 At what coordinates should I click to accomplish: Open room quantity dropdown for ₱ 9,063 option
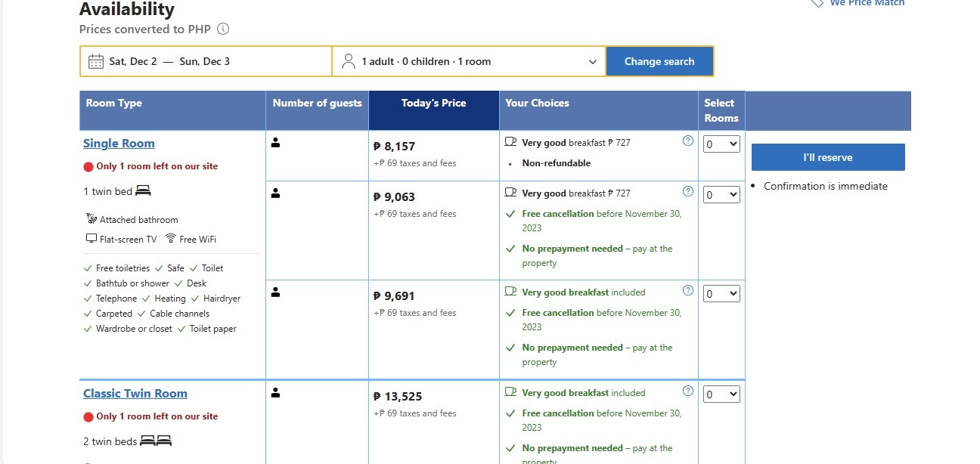click(721, 194)
